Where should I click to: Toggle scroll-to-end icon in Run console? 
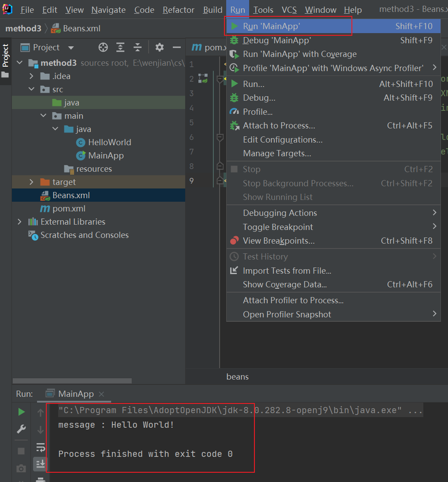pyautogui.click(x=41, y=463)
